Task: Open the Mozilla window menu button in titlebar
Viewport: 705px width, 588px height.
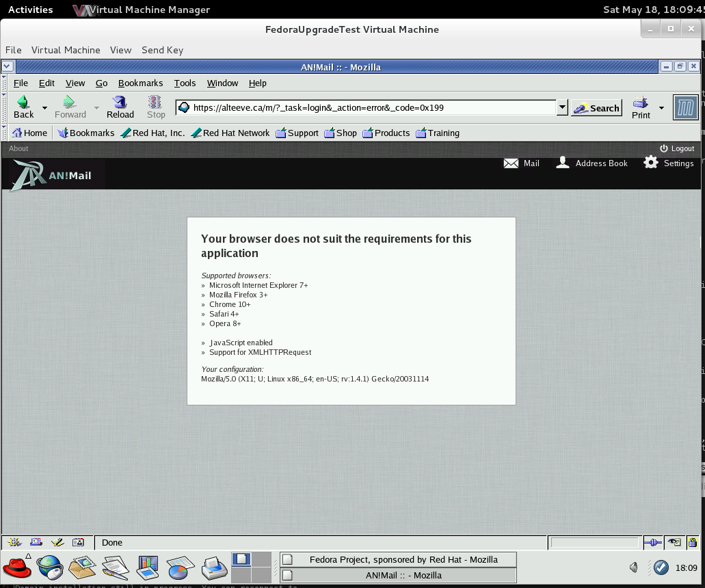Action: click(8, 67)
